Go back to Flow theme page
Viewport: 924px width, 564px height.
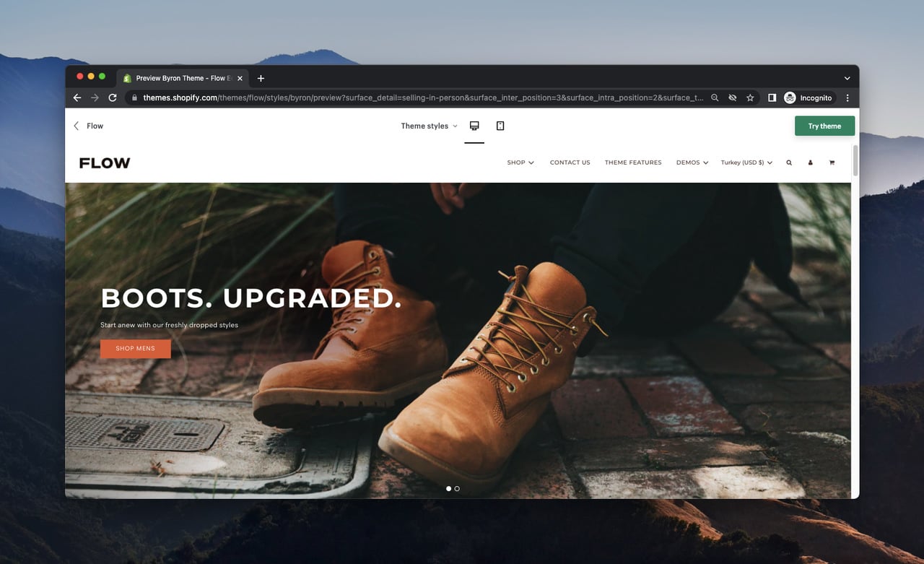pos(88,126)
